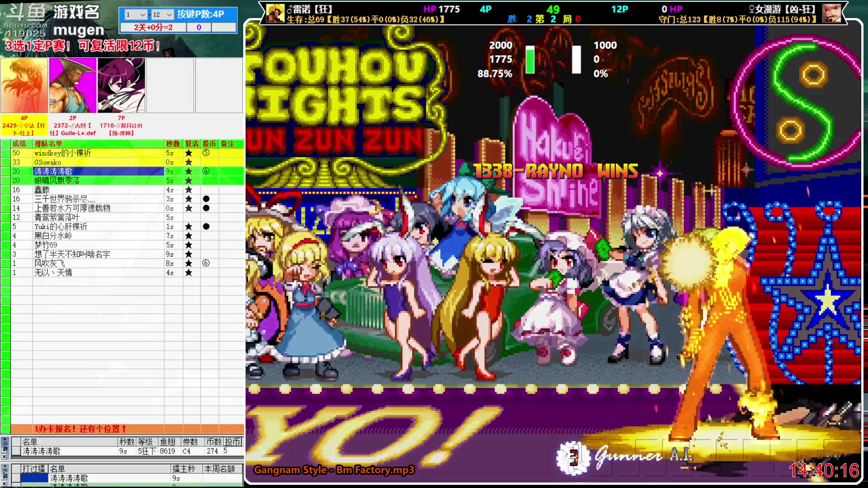Select the 4P character portrait thumbnail

24,85
